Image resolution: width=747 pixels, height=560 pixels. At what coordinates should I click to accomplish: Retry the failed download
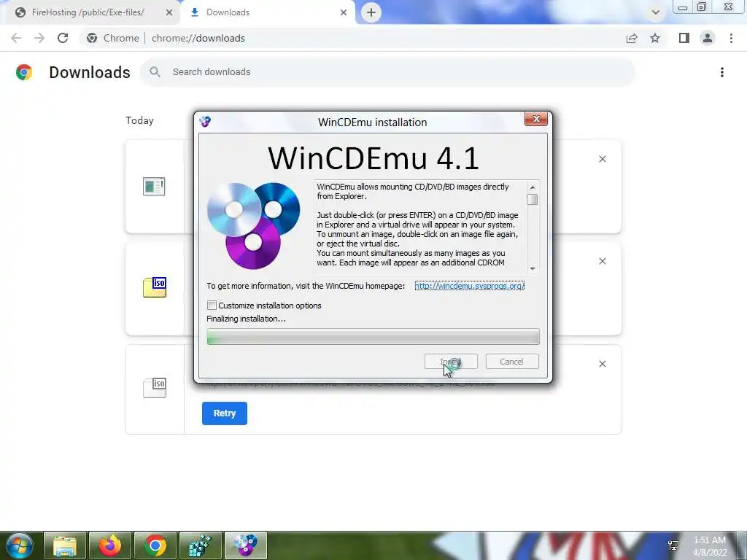[225, 413]
